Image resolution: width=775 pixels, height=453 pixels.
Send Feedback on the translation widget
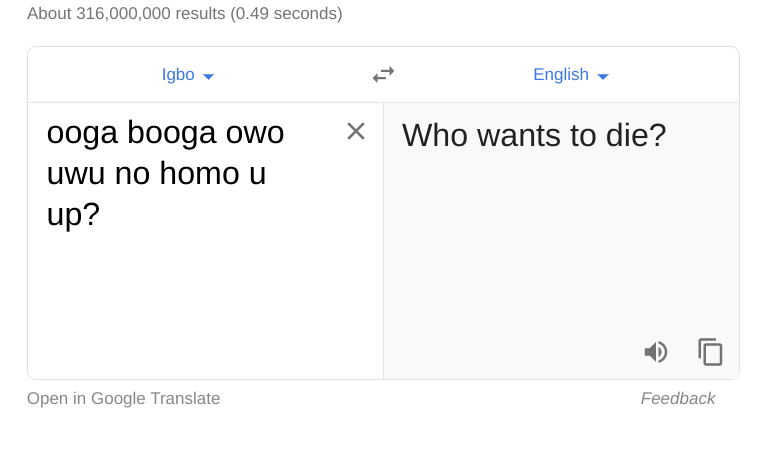click(677, 399)
